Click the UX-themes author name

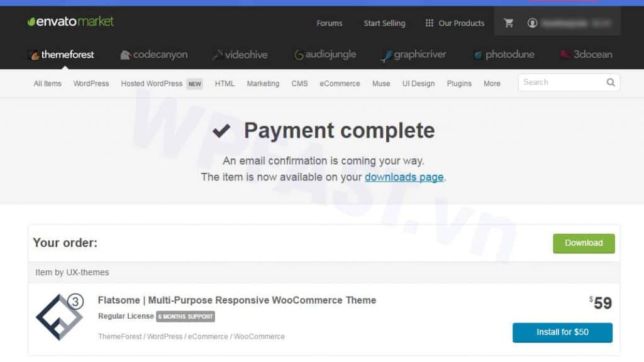(87, 273)
